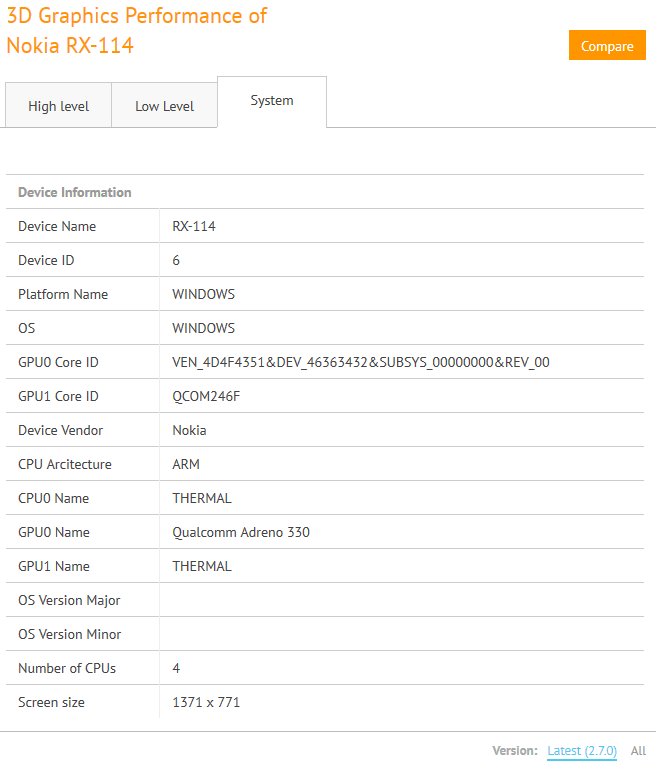Select the ARM CPU architecture value
Screen dimensions: 656x769
pyautogui.click(x=187, y=464)
